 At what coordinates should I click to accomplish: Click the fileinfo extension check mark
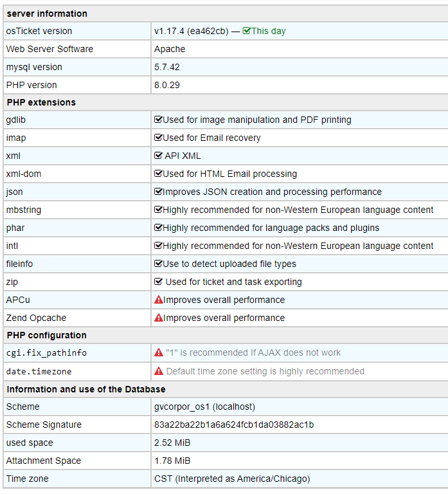158,263
